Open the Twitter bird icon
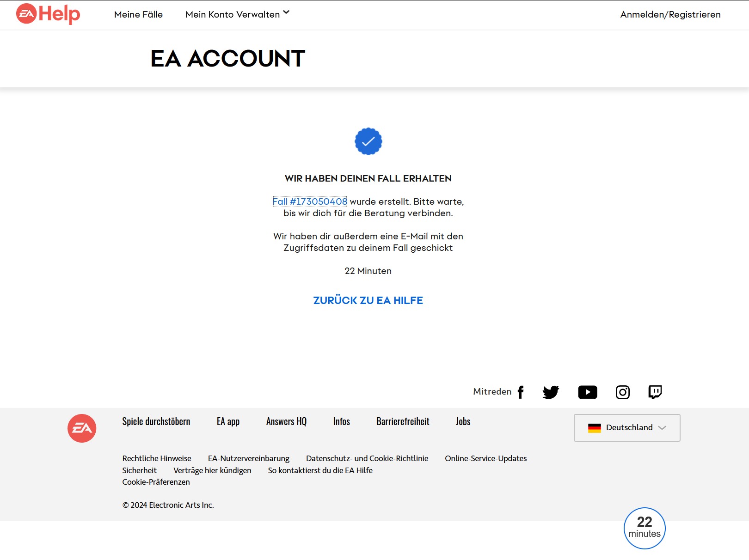 (x=551, y=392)
